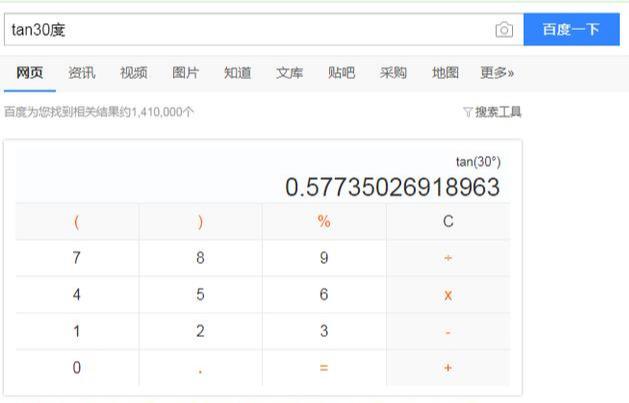Switch to the 地图 tab
The image size is (629, 403).
point(445,73)
